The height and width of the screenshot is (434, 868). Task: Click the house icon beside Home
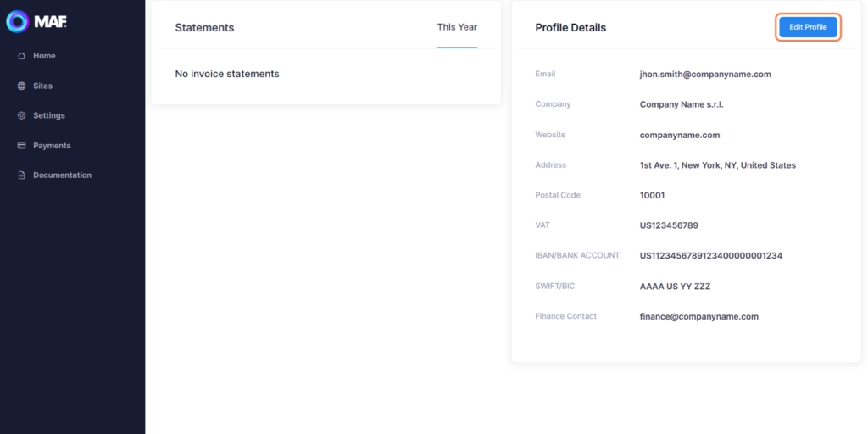22,56
